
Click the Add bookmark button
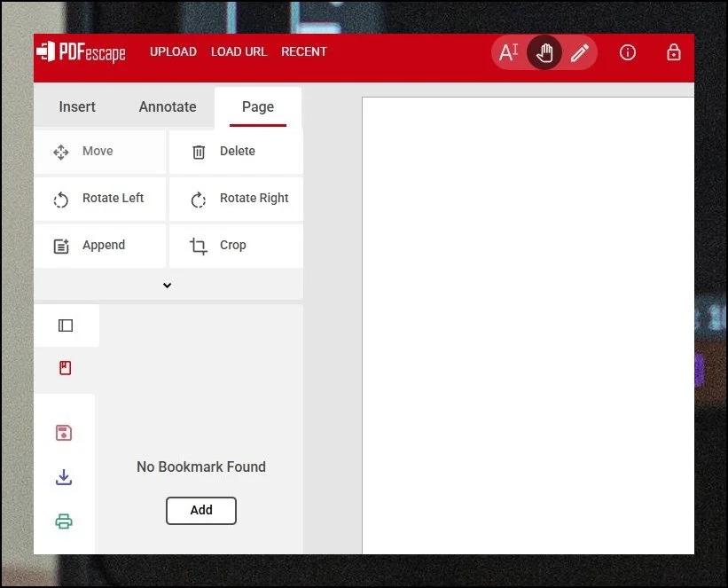point(201,510)
